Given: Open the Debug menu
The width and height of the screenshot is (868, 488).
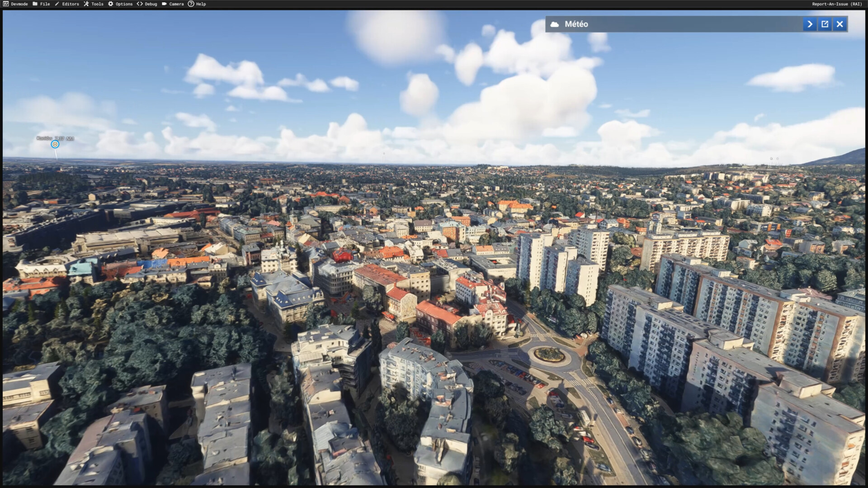Looking at the screenshot, I should coord(151,4).
